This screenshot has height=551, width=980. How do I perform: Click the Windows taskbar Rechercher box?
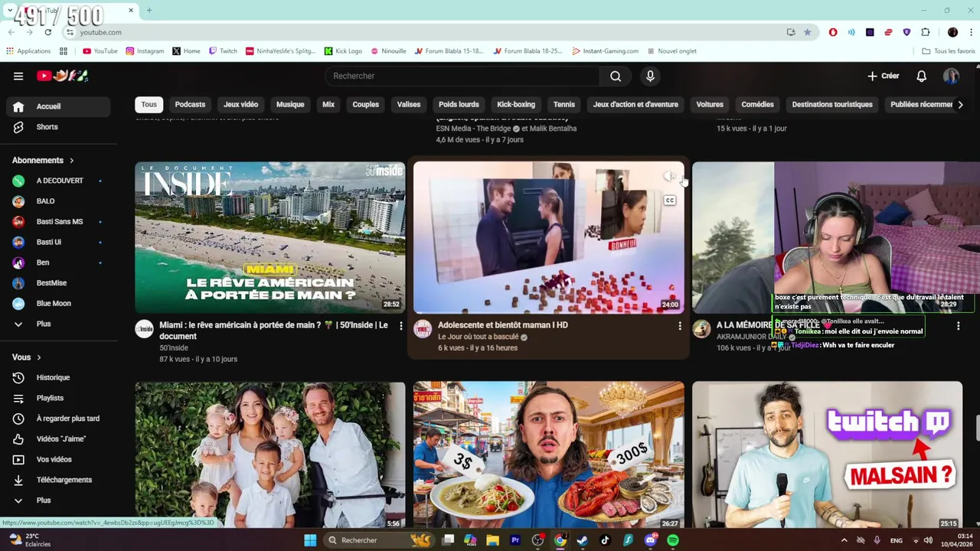[x=379, y=540]
